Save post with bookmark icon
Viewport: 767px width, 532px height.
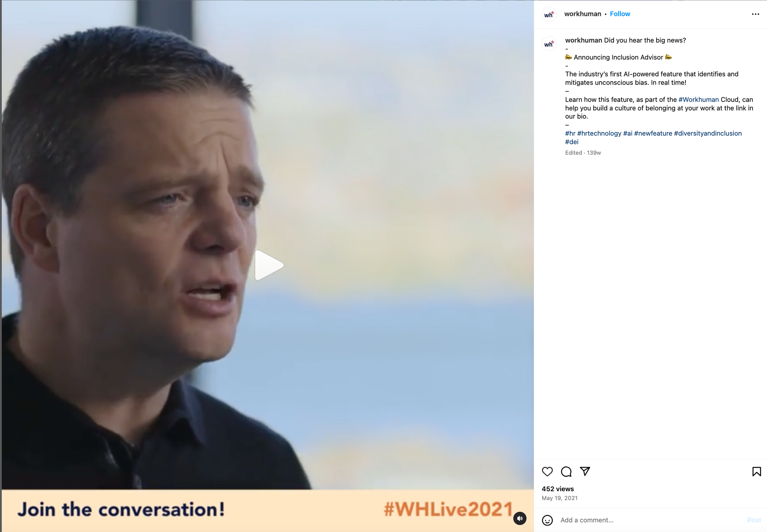click(756, 471)
